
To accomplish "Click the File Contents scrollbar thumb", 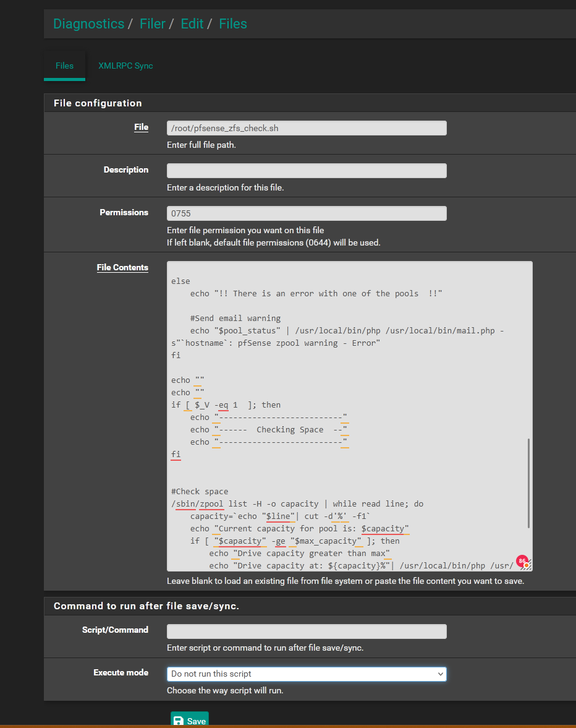I will (528, 483).
